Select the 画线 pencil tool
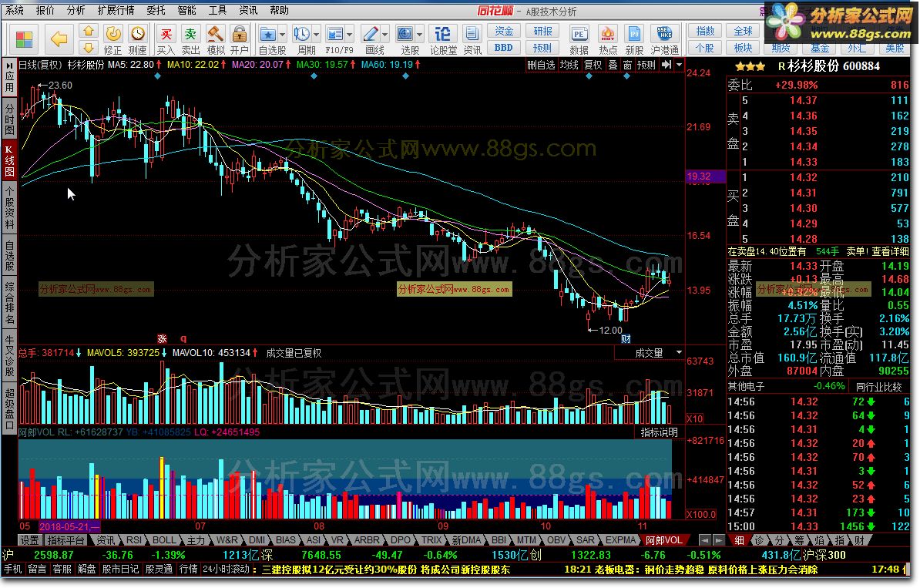This screenshot has height=588, width=920. tap(371, 34)
